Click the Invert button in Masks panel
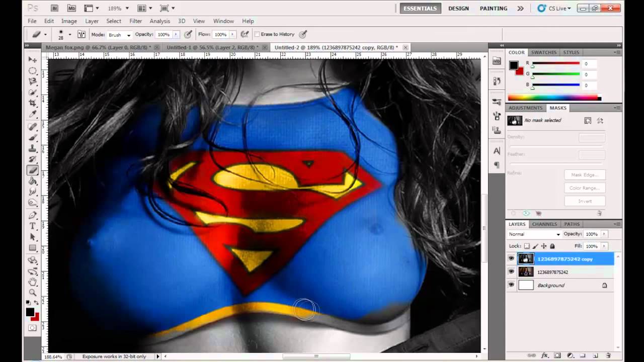This screenshot has width=644, height=362. pos(585,201)
